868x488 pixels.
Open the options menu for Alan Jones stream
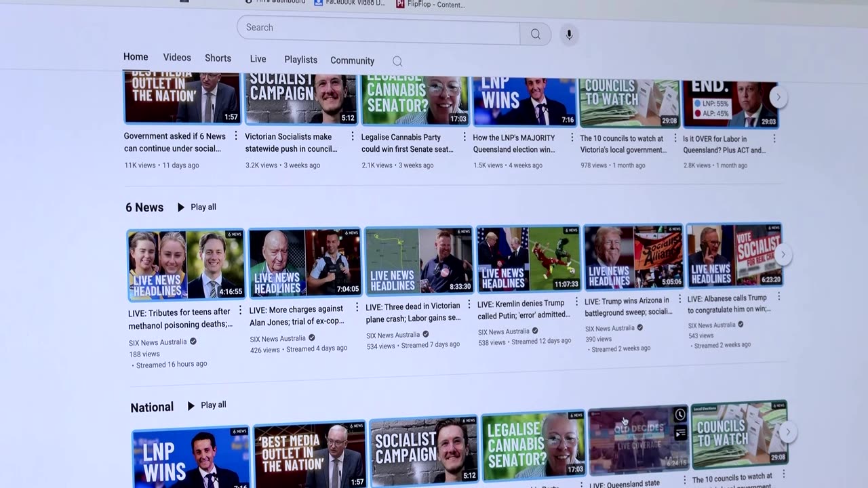pyautogui.click(x=357, y=307)
